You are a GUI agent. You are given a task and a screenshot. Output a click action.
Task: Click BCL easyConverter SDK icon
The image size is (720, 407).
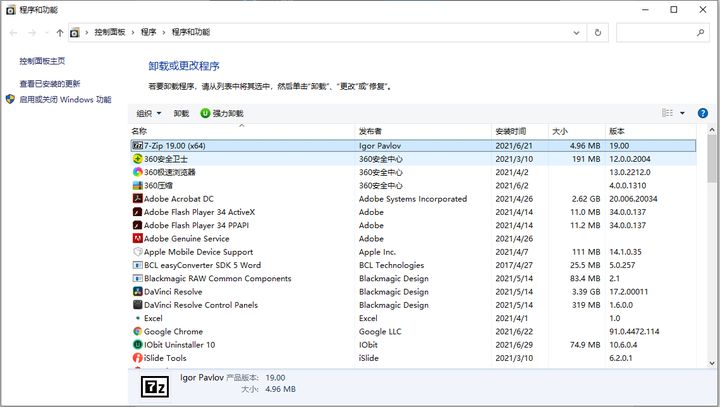137,265
